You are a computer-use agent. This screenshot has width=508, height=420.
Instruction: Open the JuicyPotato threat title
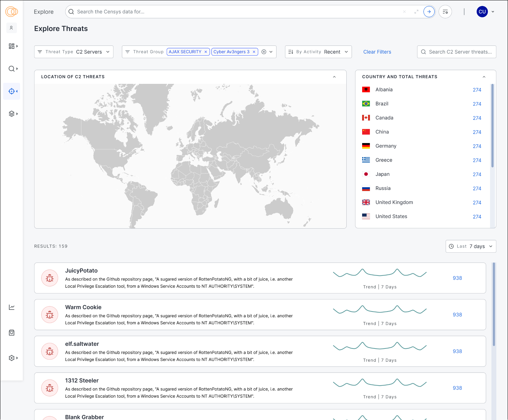pyautogui.click(x=81, y=271)
